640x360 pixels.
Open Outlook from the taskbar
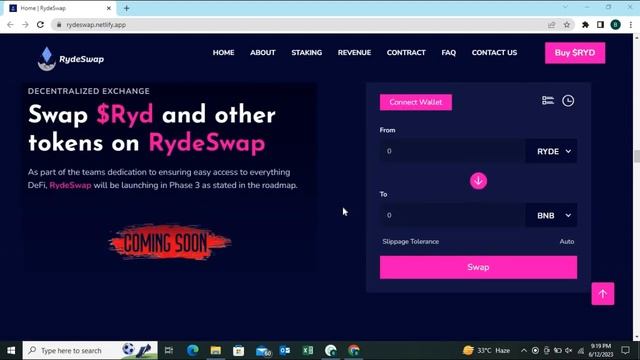pyautogui.click(x=285, y=350)
